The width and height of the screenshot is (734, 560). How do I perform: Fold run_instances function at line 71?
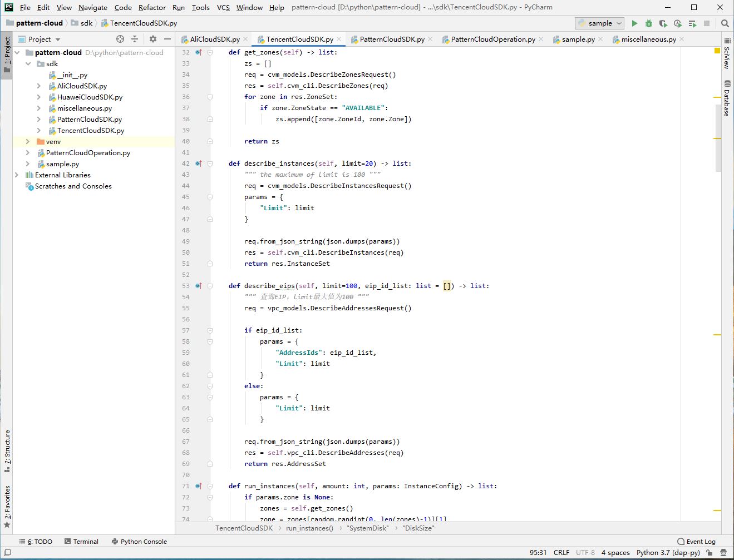[210, 486]
